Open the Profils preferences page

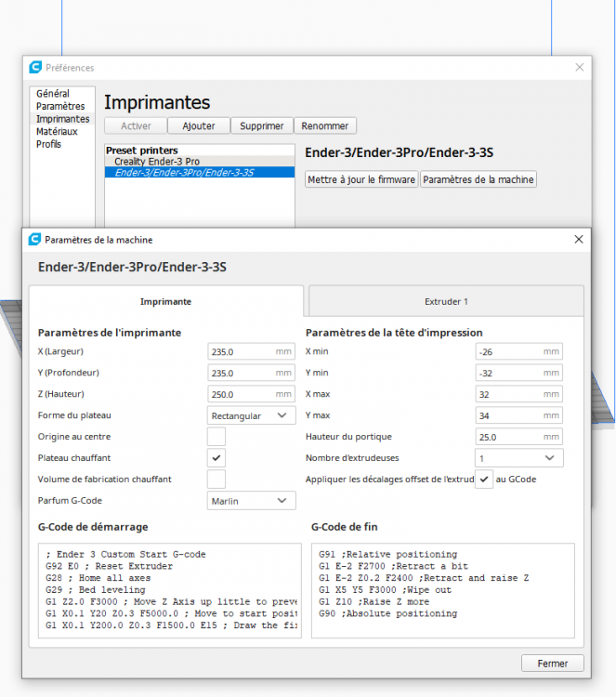[x=48, y=144]
